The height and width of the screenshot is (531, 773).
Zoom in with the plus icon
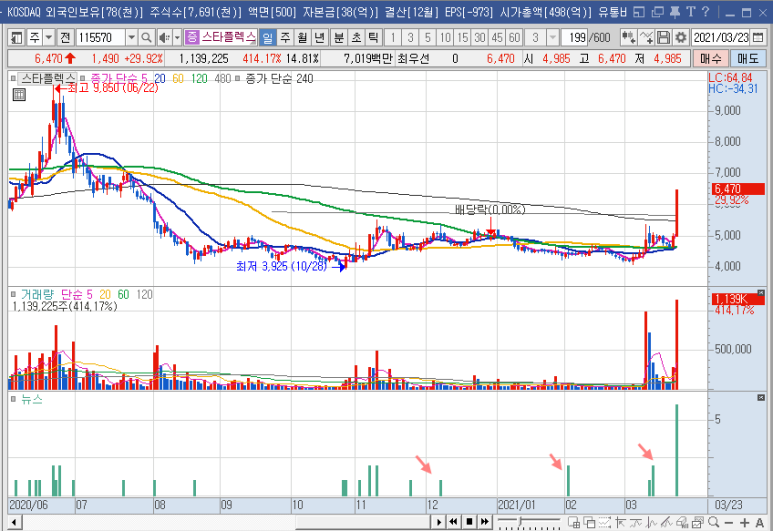744,522
